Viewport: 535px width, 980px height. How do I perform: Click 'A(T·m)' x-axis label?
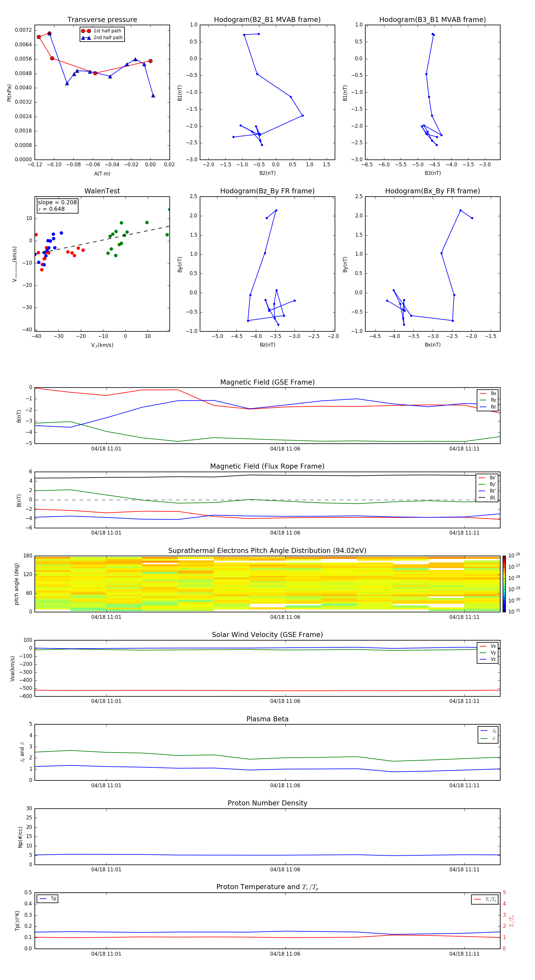coord(102,174)
